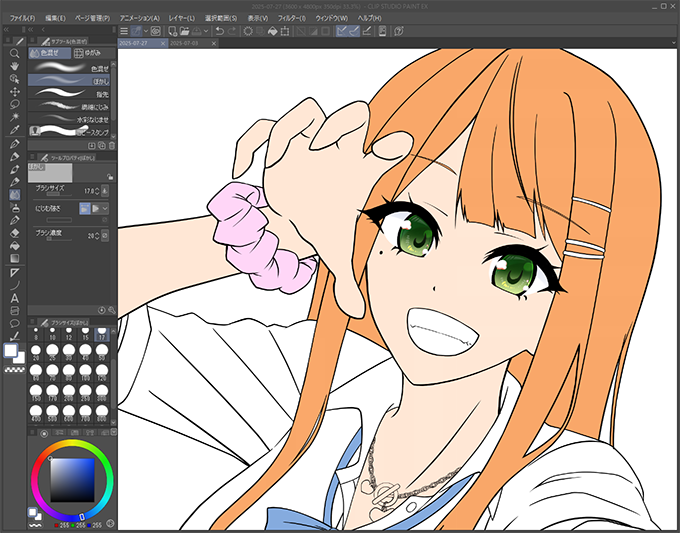
Task: Expand color panel tab overflow arrow
Action: pos(114,432)
